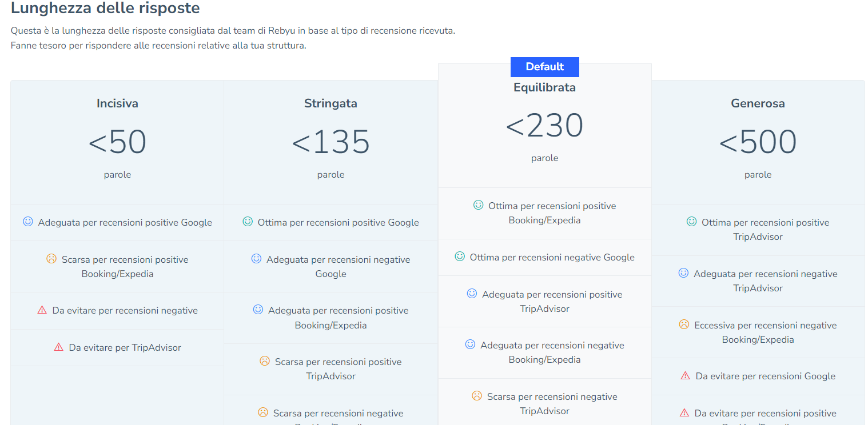The width and height of the screenshot is (868, 425).
Task: Select the Incisiva length option heading
Action: pos(117,103)
